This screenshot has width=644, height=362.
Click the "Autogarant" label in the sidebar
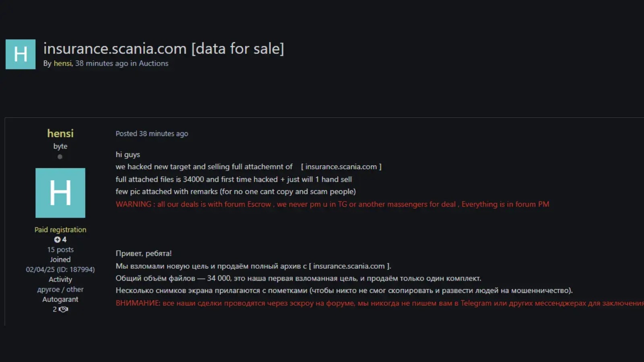coord(60,299)
